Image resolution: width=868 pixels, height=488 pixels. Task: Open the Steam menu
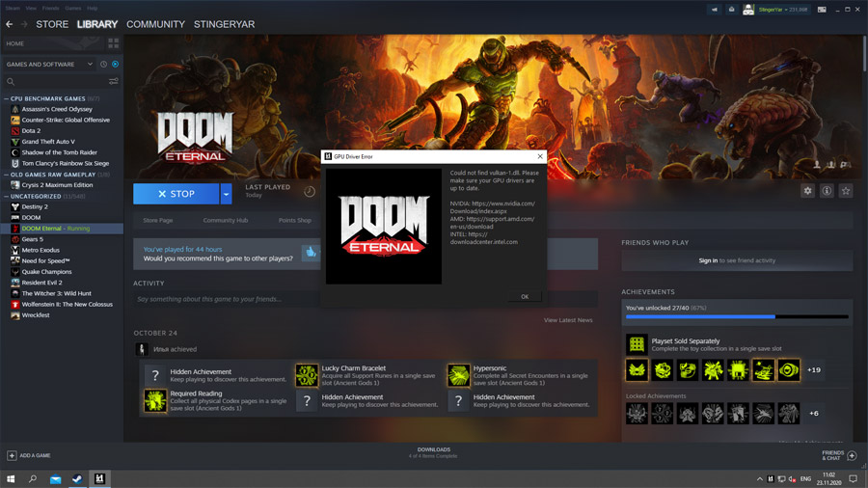(13, 9)
